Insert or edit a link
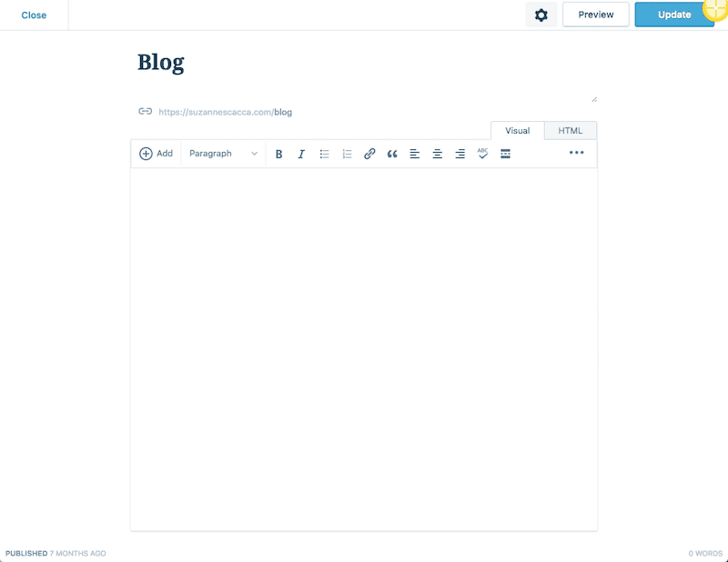This screenshot has width=728, height=562. coord(369,154)
